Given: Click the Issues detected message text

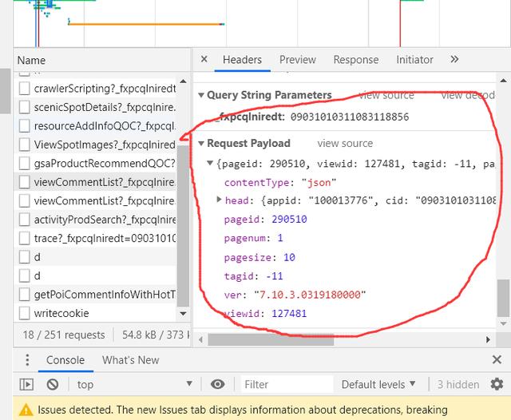Looking at the screenshot, I should pyautogui.click(x=243, y=410).
